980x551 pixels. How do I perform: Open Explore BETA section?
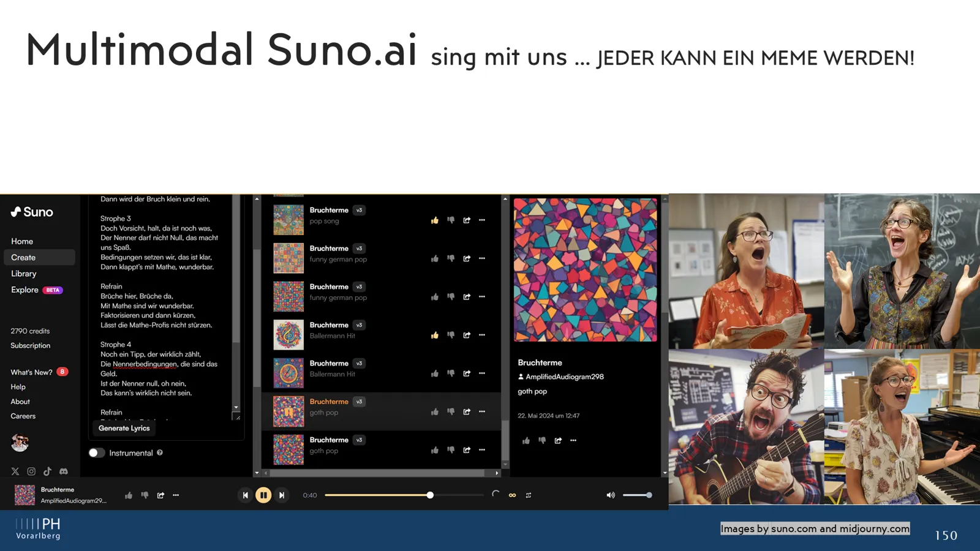pyautogui.click(x=37, y=290)
